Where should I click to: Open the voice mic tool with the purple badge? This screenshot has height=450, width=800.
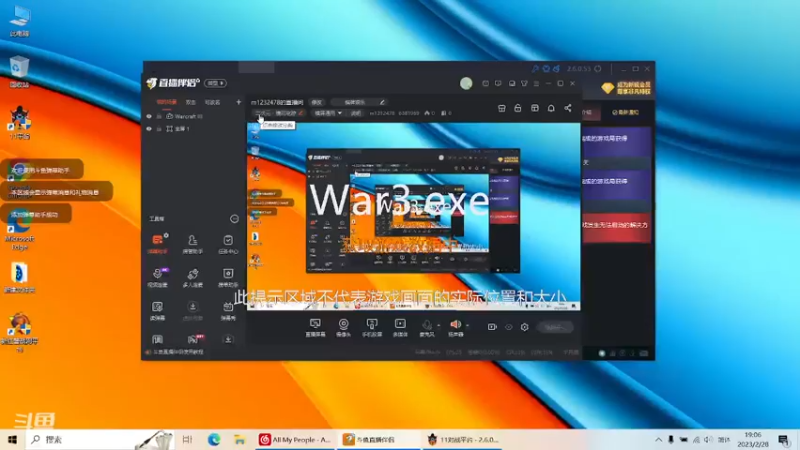click(158, 277)
